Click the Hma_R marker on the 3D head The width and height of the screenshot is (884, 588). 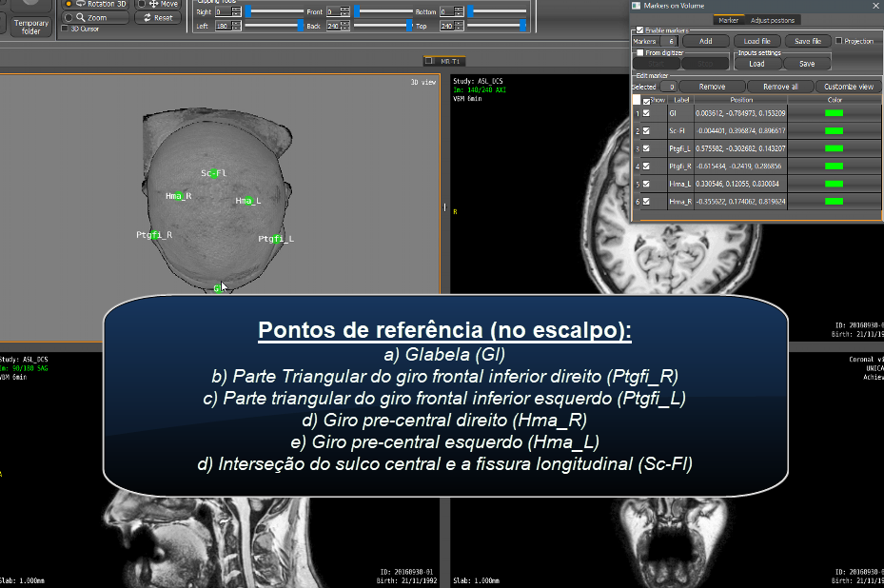click(x=178, y=196)
